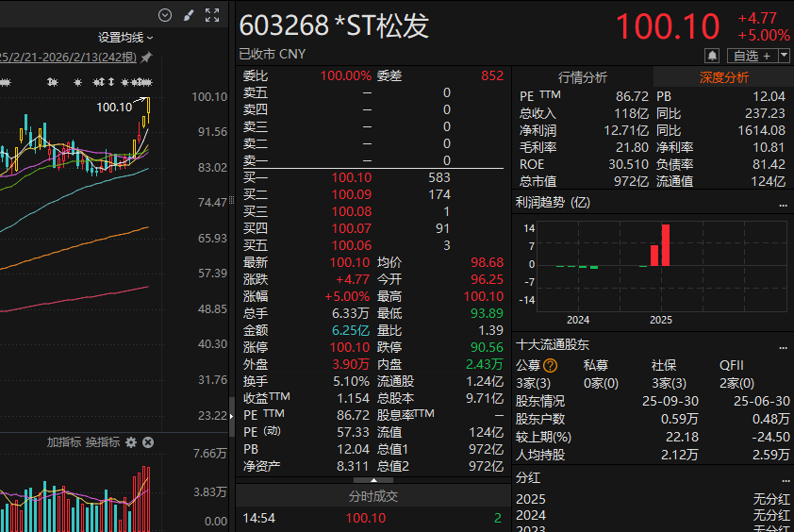Image resolution: width=794 pixels, height=532 pixels.
Task: Add stock via 自选 + button
Action: click(751, 57)
